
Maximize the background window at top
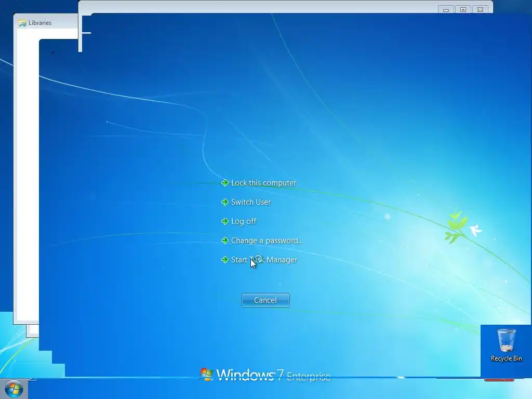(463, 10)
